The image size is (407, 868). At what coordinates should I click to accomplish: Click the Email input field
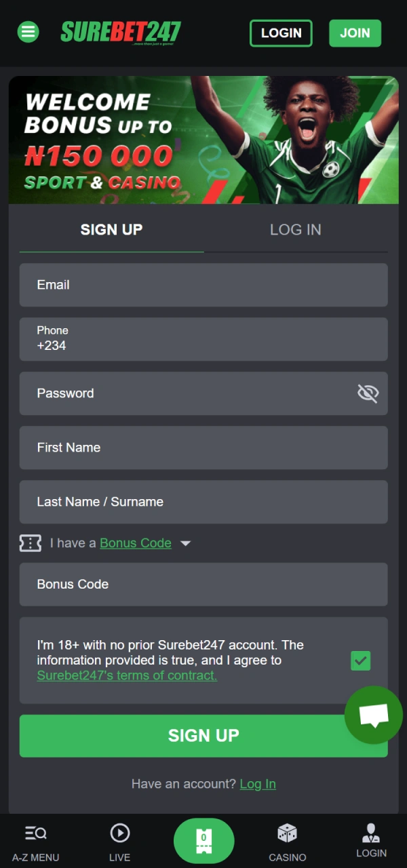click(x=203, y=285)
